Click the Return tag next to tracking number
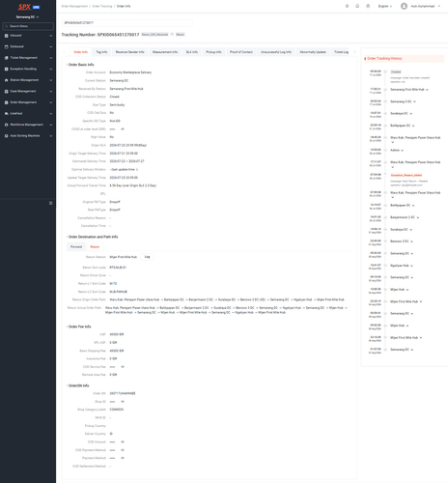The height and width of the screenshot is (483, 448). tap(180, 35)
